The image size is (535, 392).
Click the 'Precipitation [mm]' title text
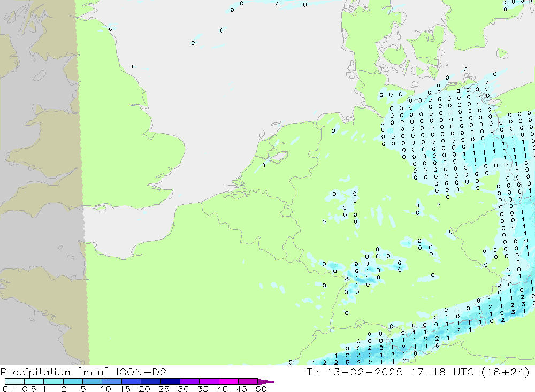coord(55,372)
